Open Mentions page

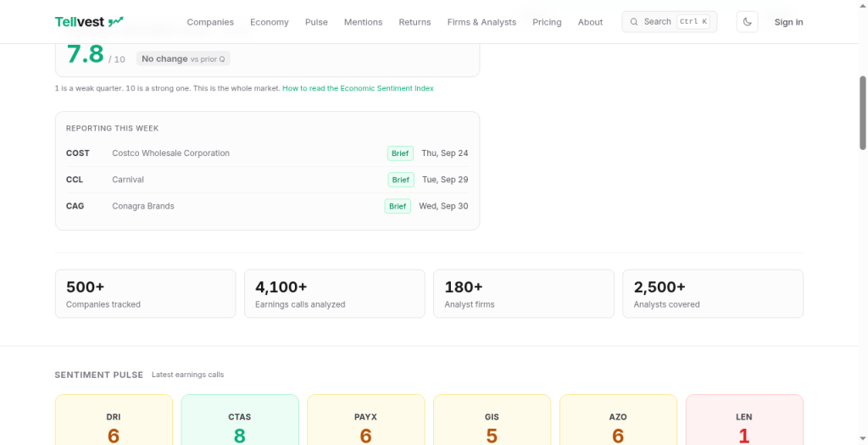(x=363, y=22)
